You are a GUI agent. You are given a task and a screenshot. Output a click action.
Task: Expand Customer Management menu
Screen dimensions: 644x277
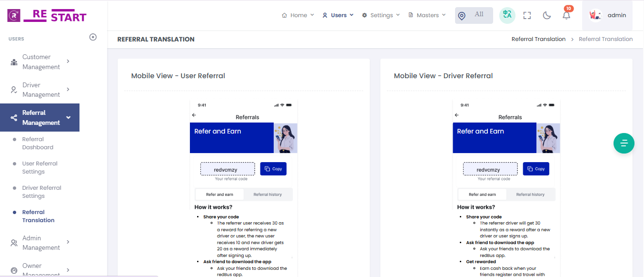coord(41,62)
